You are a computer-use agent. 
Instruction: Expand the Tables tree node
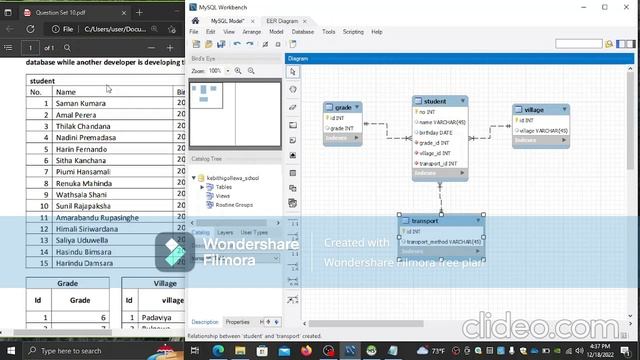pos(202,187)
